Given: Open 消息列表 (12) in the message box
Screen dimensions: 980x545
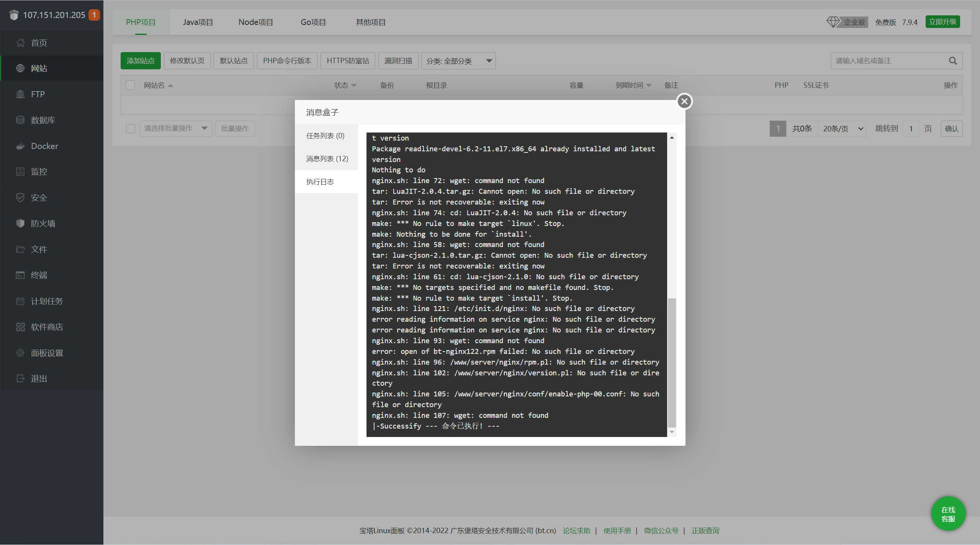Looking at the screenshot, I should coord(326,159).
